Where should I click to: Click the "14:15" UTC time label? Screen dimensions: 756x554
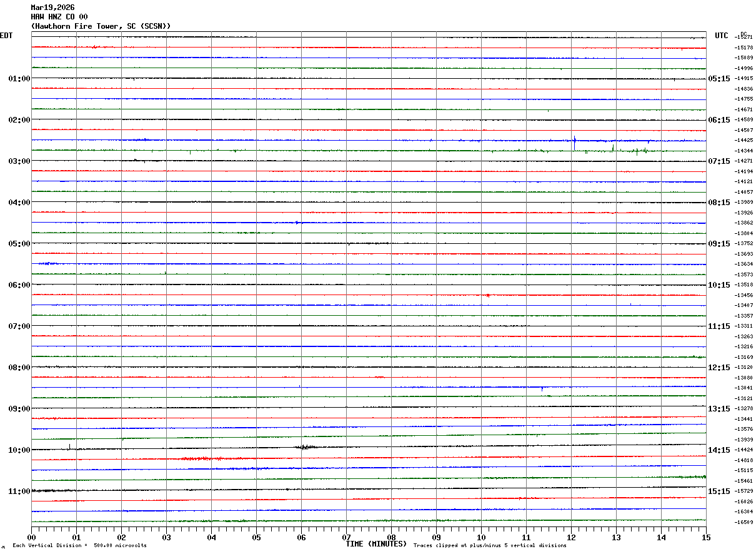click(x=719, y=450)
